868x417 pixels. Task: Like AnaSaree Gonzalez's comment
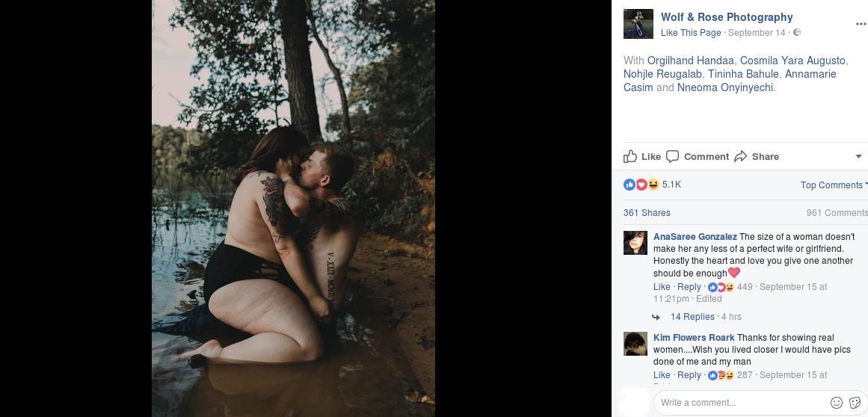(x=662, y=287)
